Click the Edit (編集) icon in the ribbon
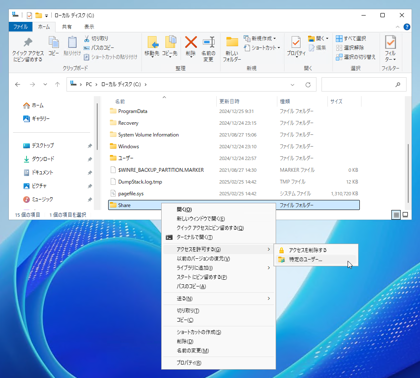The image size is (420, 378). (x=311, y=48)
